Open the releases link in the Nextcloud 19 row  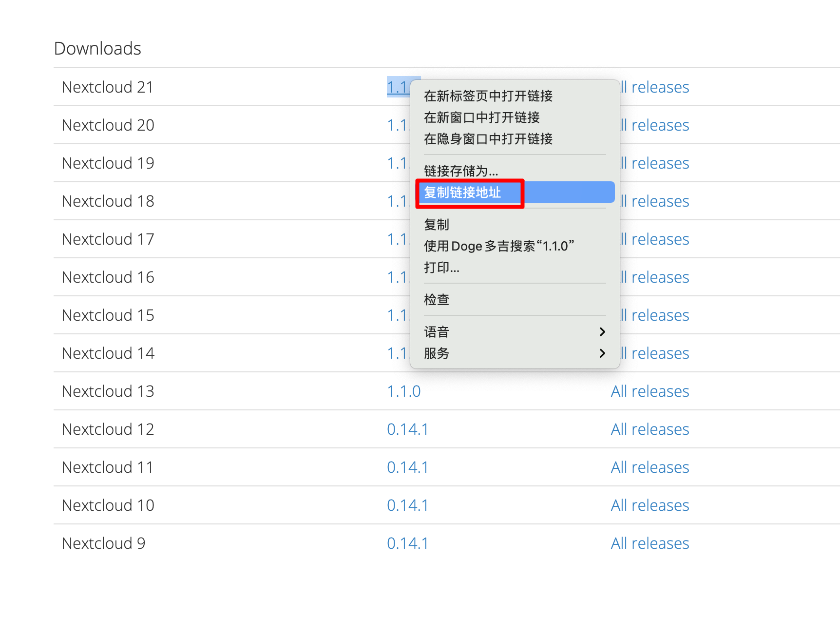(x=655, y=163)
